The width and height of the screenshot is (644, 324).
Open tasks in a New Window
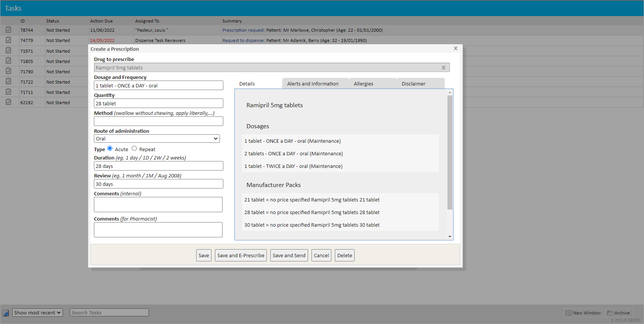tap(583, 313)
